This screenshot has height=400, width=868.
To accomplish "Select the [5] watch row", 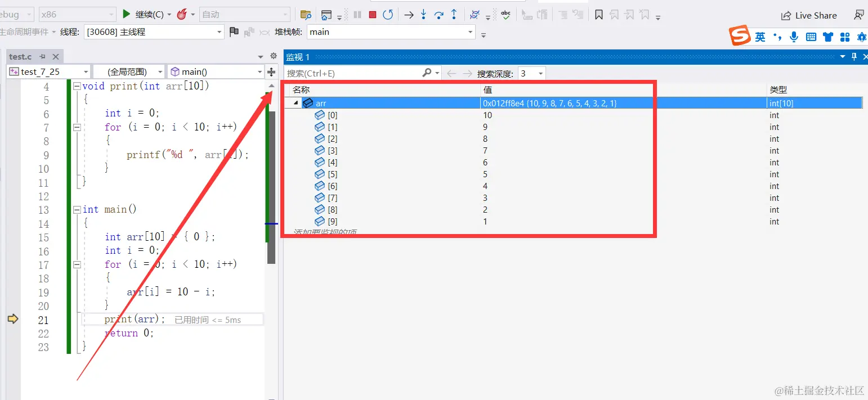I will click(x=573, y=174).
